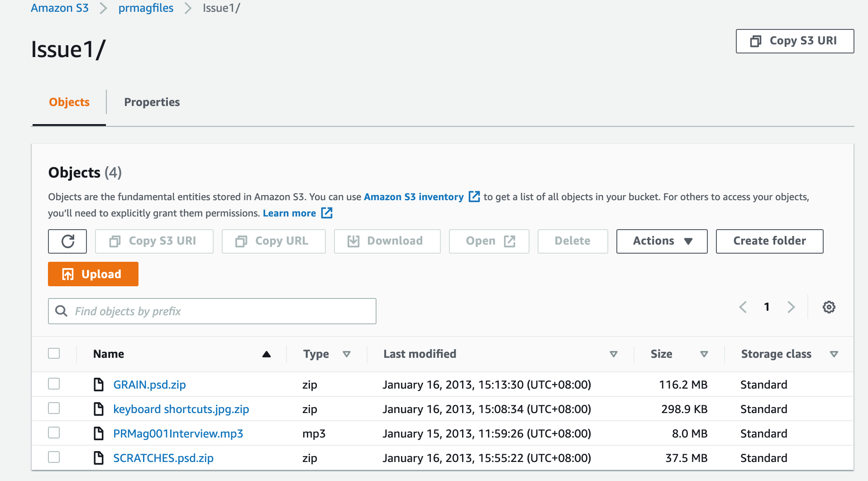Open the prmagfiles breadcrumb link
This screenshot has height=481, width=868.
(x=146, y=8)
